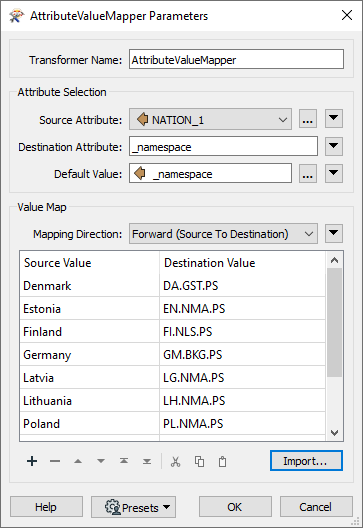Click scroll down arrow of value map
This screenshot has height=528, width=363.
(334, 432)
